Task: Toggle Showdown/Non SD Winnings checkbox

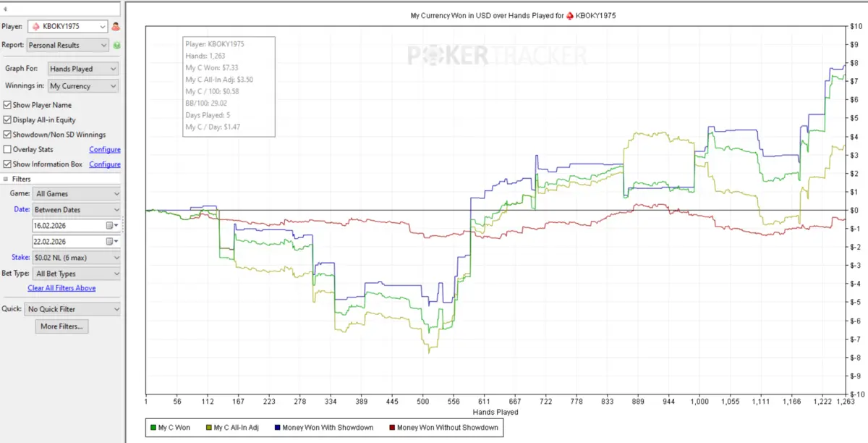Action: (7, 135)
